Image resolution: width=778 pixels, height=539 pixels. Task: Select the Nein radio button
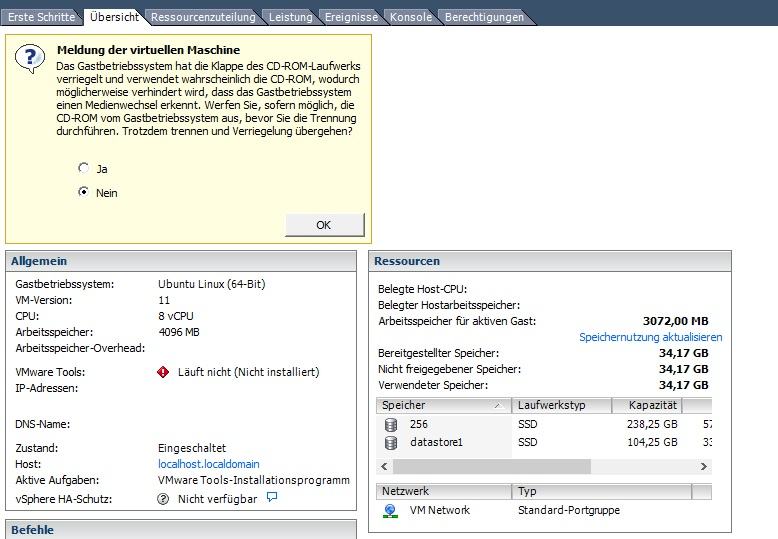click(83, 192)
